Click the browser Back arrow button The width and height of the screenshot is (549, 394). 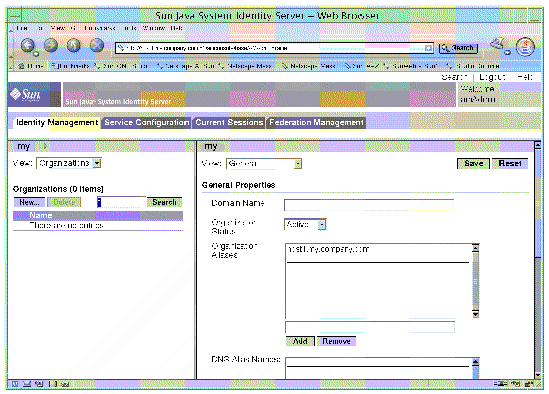pyautogui.click(x=28, y=46)
